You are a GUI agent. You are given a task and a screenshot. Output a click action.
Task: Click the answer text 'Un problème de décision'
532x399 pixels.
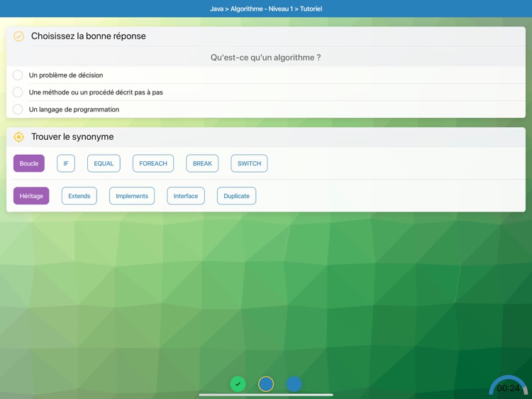coord(66,75)
